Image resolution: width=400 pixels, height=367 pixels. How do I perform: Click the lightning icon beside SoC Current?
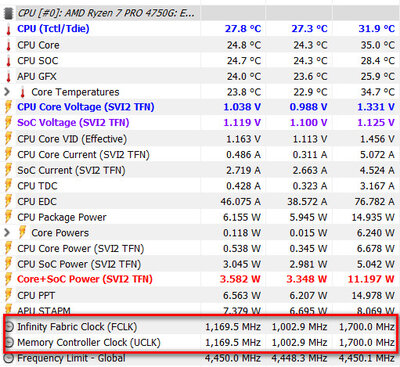8,170
